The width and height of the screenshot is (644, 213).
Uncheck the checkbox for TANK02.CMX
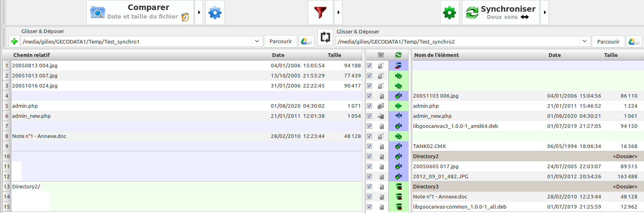click(369, 146)
